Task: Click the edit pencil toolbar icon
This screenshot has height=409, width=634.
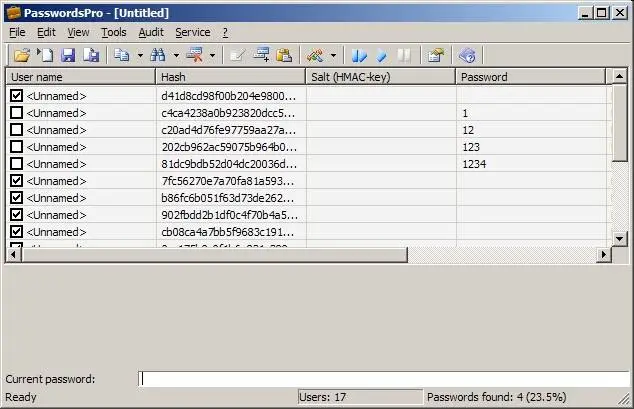Action: pyautogui.click(x=237, y=55)
